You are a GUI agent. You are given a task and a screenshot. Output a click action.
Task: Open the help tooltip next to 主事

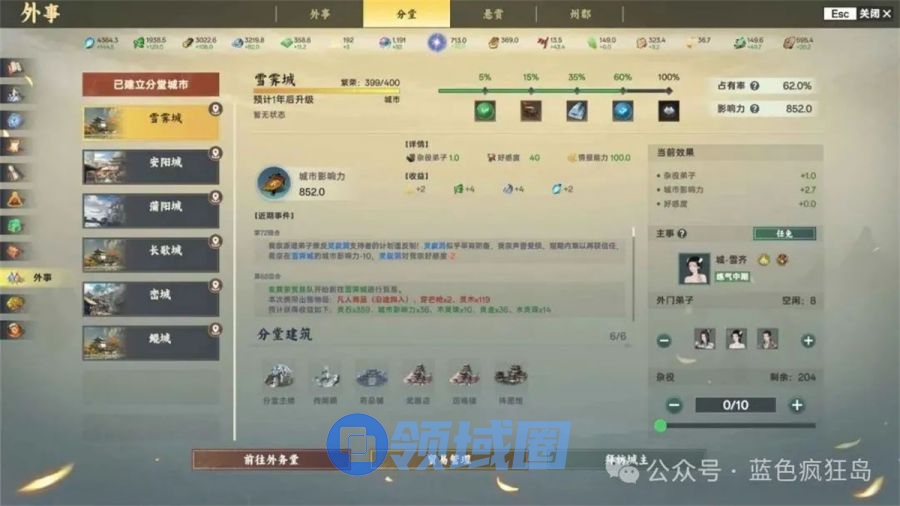[x=683, y=233]
